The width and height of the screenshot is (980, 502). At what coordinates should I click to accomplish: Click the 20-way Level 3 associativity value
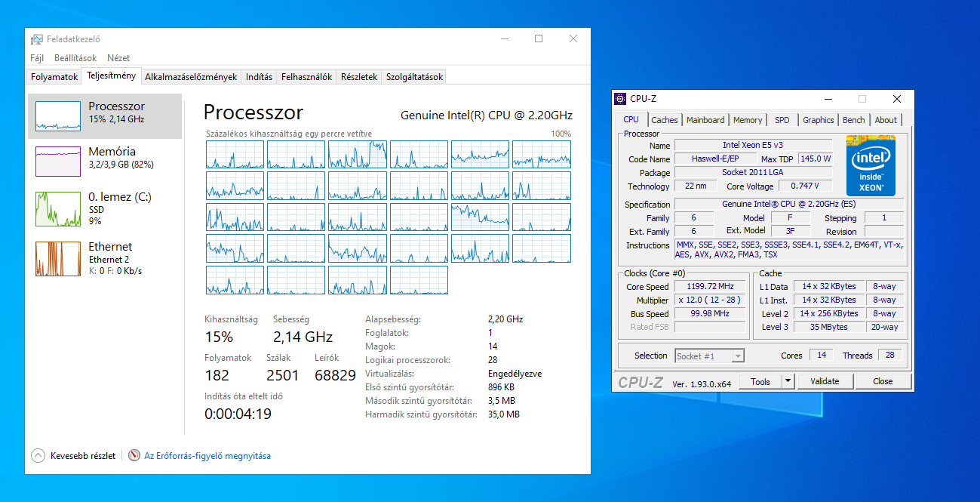point(885,327)
